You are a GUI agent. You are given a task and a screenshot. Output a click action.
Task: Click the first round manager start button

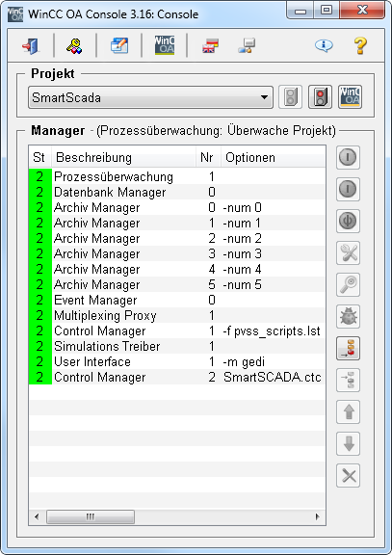[348, 157]
